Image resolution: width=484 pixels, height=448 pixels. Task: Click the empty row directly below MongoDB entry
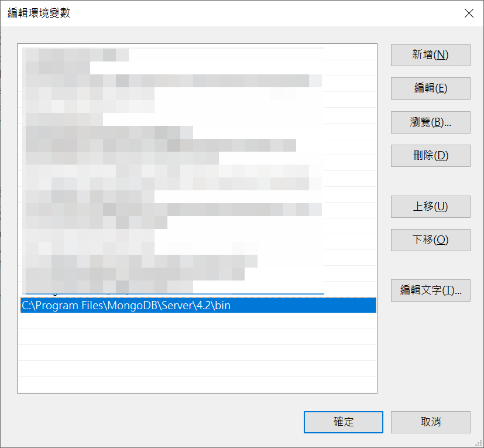[x=198, y=321]
